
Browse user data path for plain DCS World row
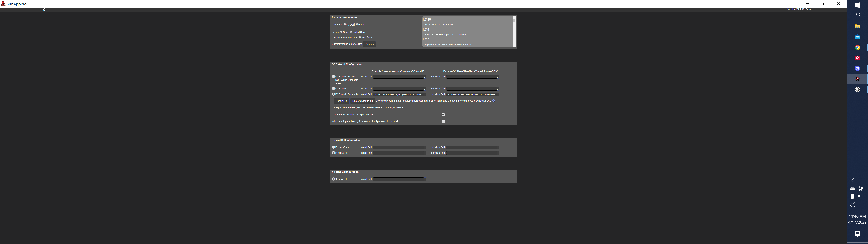click(498, 89)
